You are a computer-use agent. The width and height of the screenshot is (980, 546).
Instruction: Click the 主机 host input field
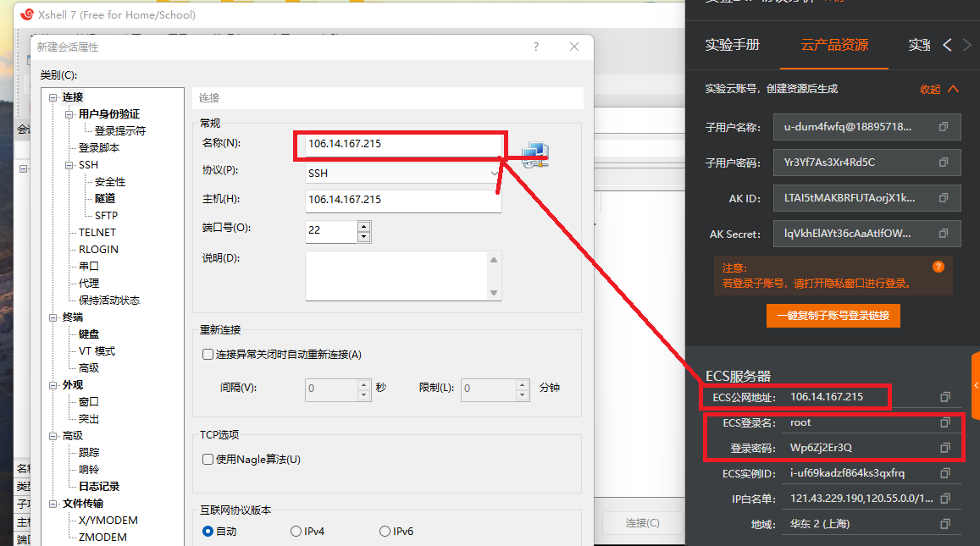pyautogui.click(x=403, y=200)
